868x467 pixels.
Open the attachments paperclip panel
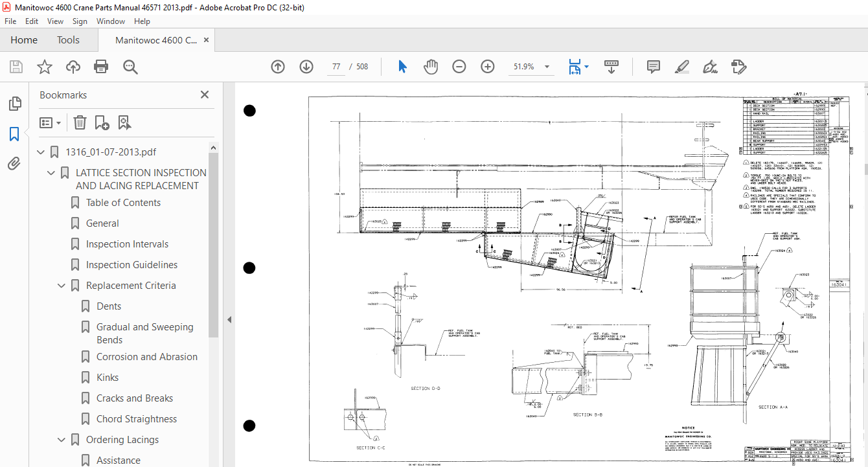[x=14, y=163]
